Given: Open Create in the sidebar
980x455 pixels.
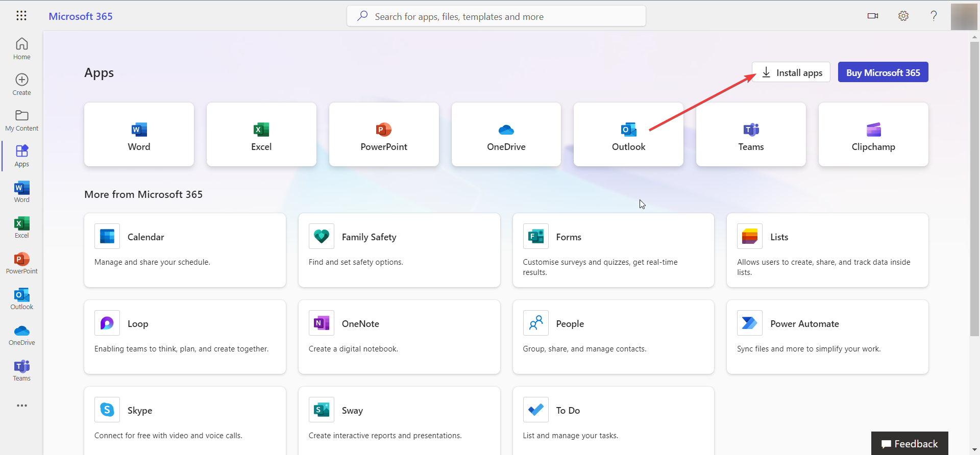Looking at the screenshot, I should 22,85.
